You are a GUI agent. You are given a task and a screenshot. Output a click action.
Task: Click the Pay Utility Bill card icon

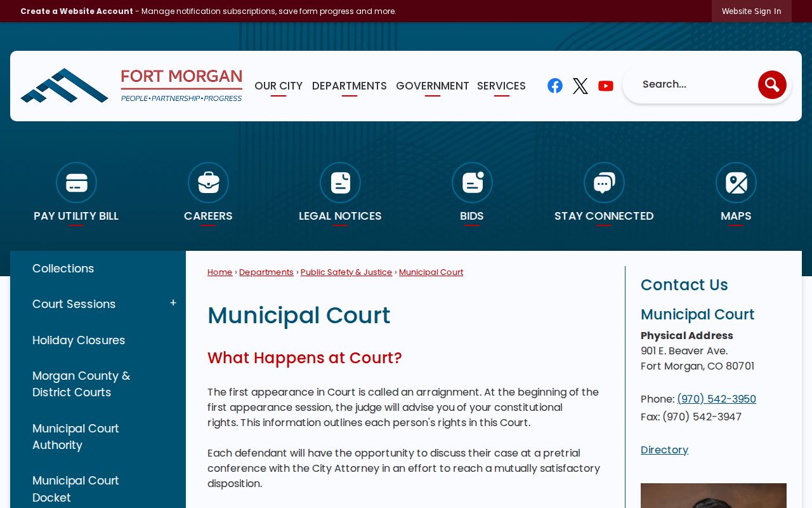click(x=76, y=183)
